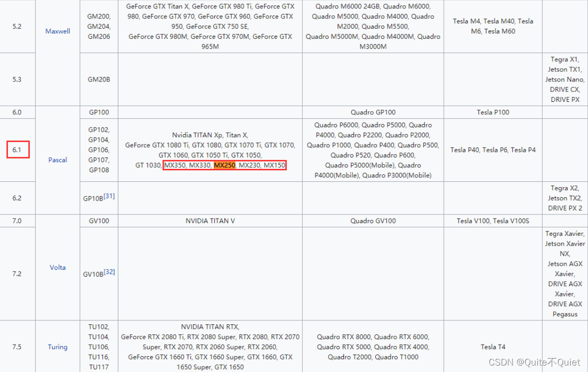This screenshot has width=588, height=372.
Task: Click the Tesla V100, Tesla V100S cell
Action: pos(493,221)
